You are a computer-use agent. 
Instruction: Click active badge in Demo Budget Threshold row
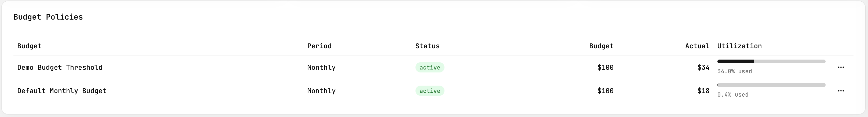tap(429, 67)
